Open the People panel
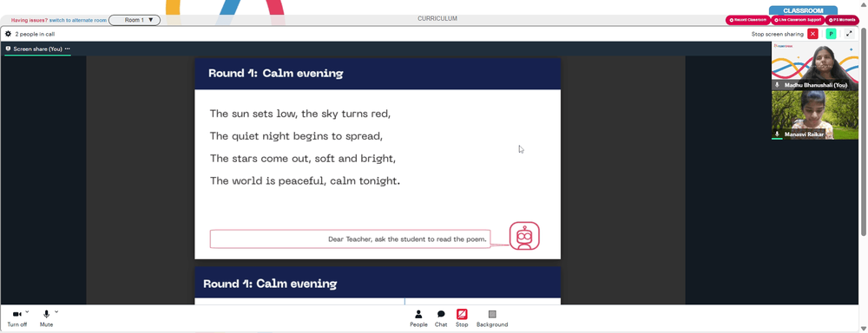Screen dimensions: 868x333 (x=418, y=318)
